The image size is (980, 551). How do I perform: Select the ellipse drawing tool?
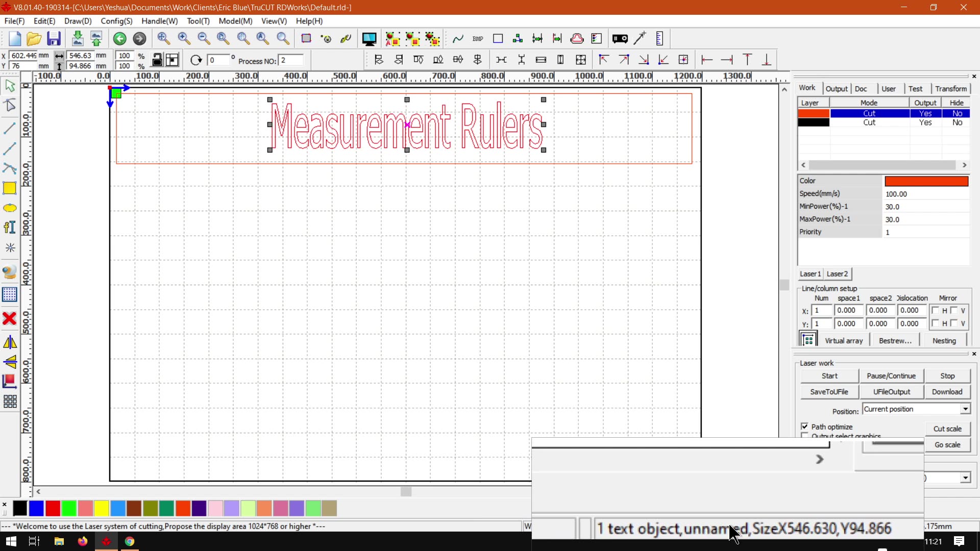point(10,208)
